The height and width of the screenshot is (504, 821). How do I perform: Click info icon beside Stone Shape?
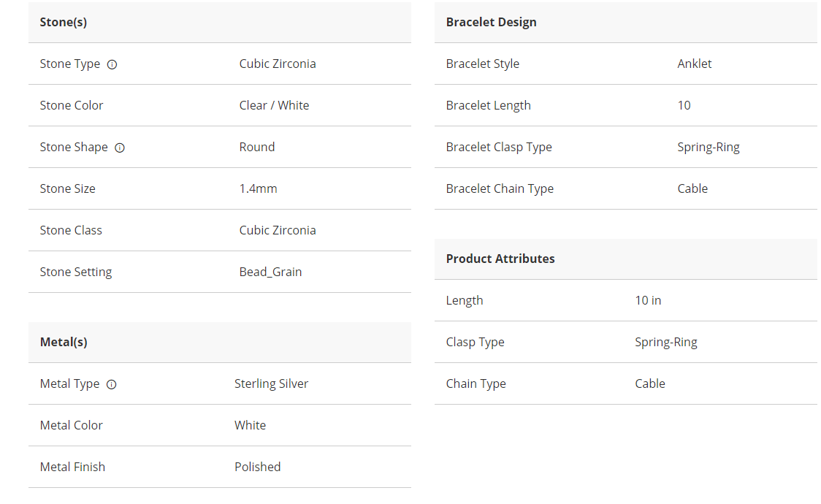pyautogui.click(x=120, y=148)
